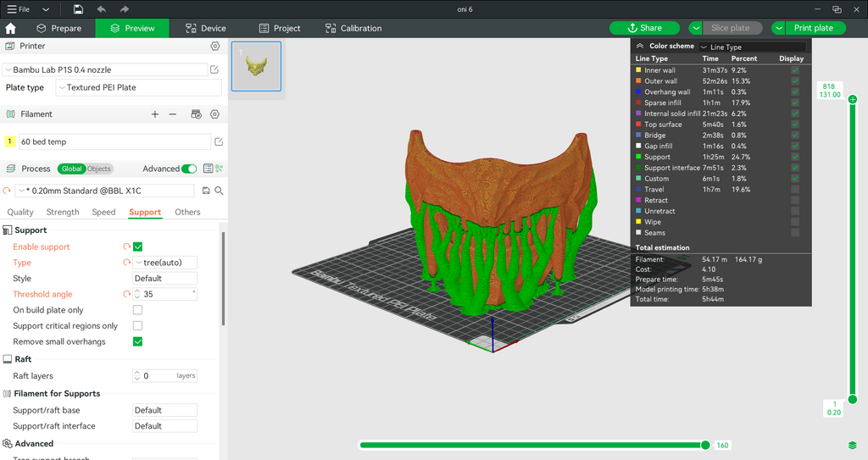The height and width of the screenshot is (460, 868).
Task: Hide Support lines in display
Action: tap(795, 157)
